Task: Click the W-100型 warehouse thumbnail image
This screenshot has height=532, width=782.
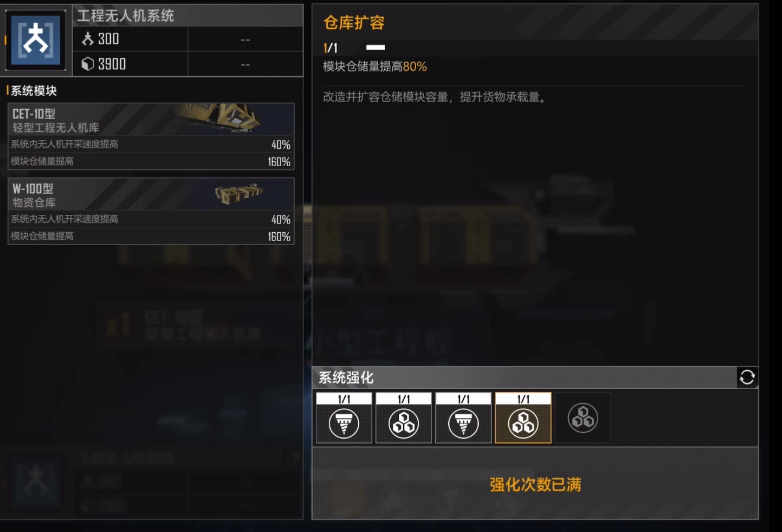Action: [239, 194]
